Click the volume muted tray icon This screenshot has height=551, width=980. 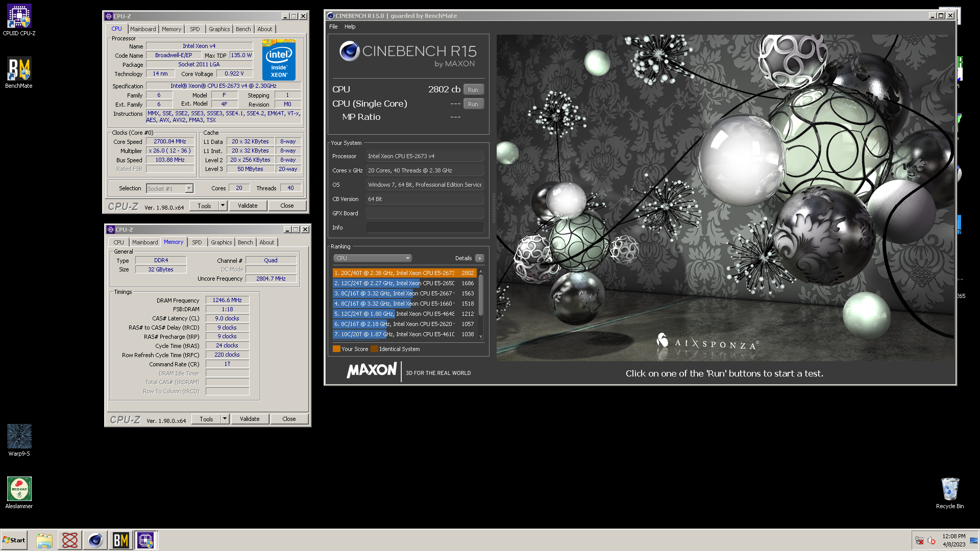tap(932, 541)
